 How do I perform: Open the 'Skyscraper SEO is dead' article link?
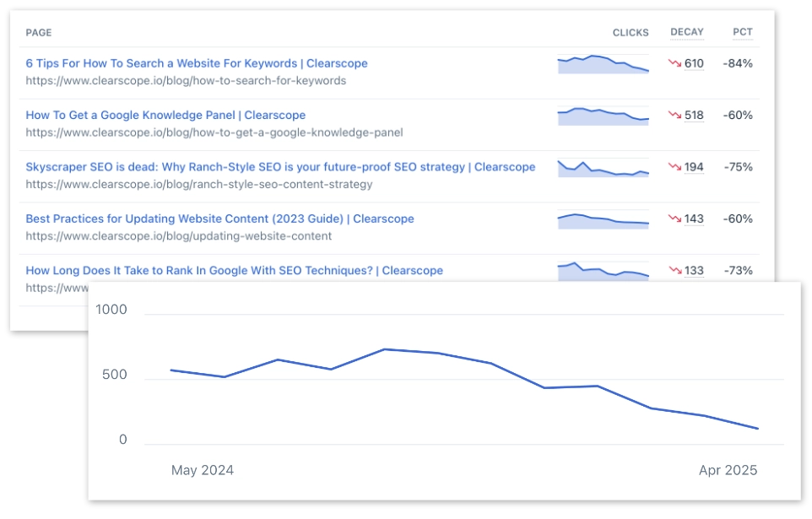pyautogui.click(x=280, y=167)
